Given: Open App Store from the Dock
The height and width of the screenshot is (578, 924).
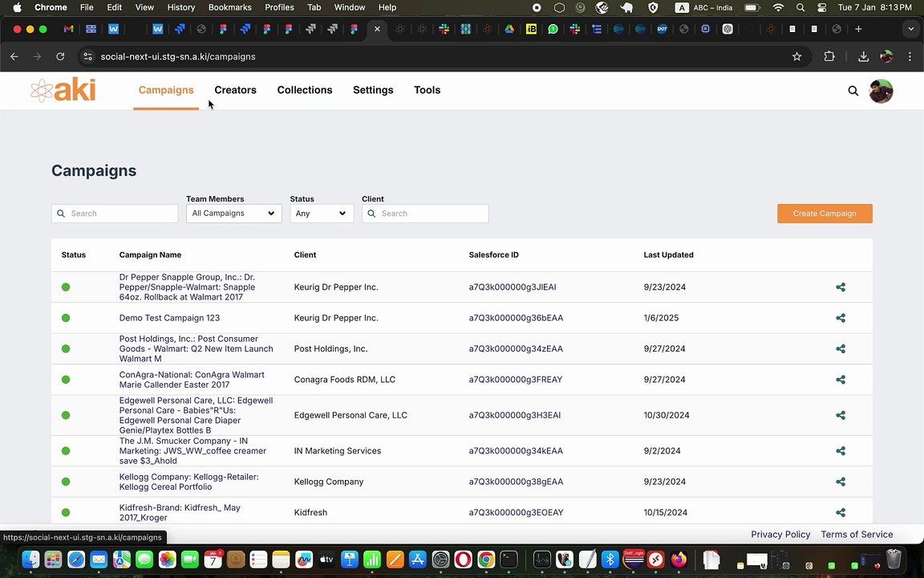Looking at the screenshot, I should point(417,559).
